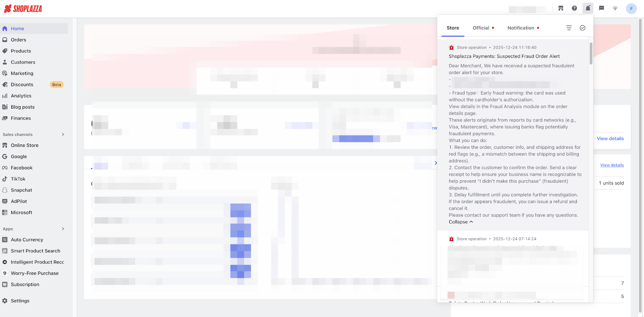Click the underlined View details link
This screenshot has height=317, width=644.
[612, 165]
